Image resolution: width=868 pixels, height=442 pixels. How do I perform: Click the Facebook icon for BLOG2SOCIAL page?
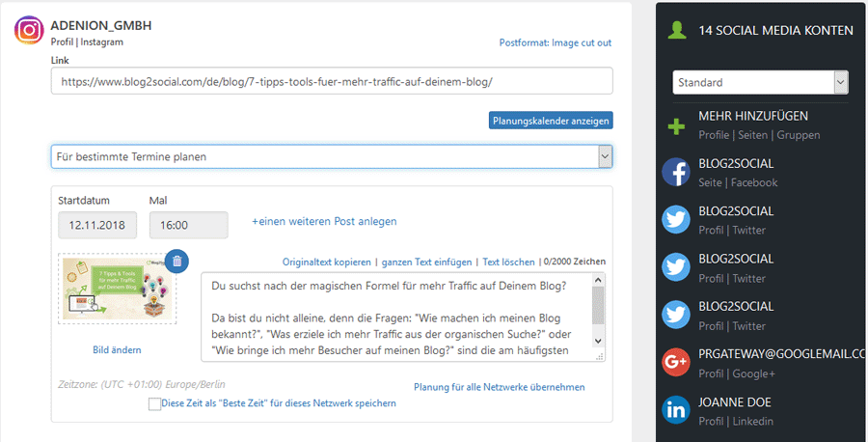click(x=676, y=172)
